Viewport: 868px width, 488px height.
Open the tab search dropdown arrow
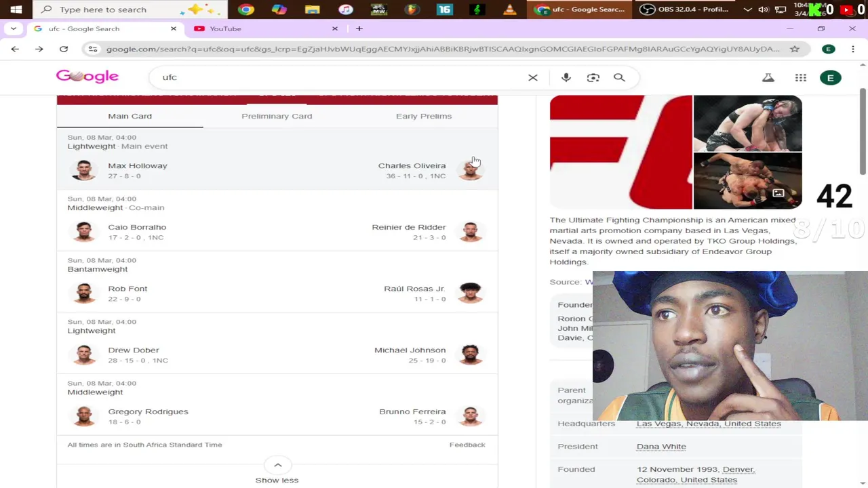tap(13, 28)
